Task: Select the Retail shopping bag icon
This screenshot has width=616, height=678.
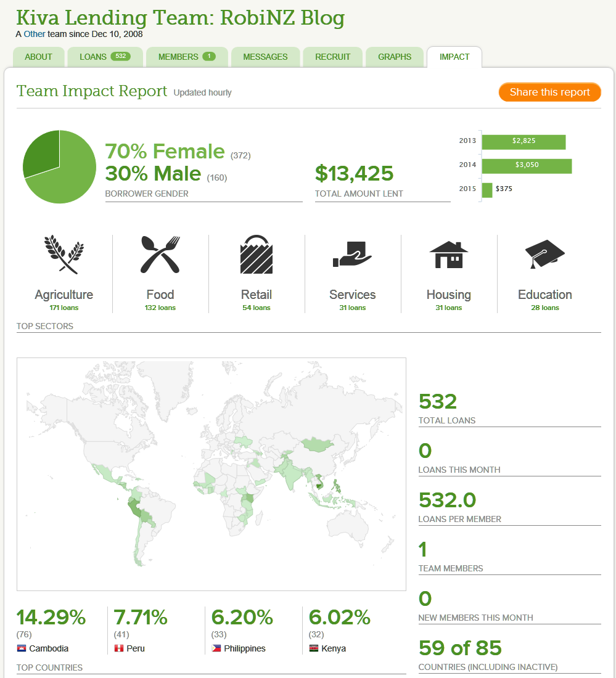Action: pos(257,254)
